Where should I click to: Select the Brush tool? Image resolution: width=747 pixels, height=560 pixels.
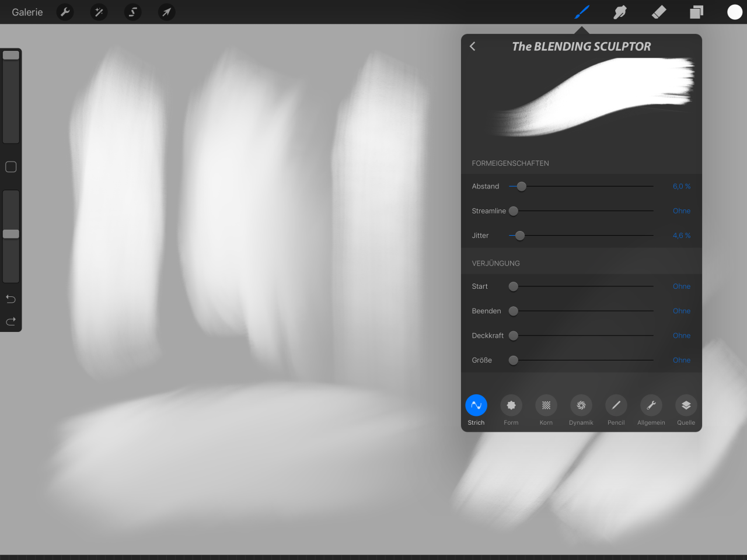pos(582,12)
